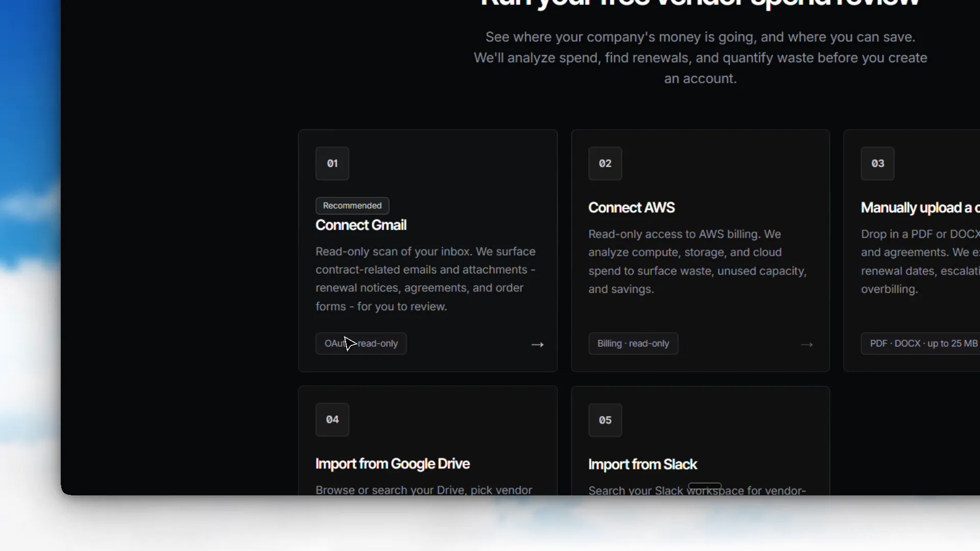Click 'Browse or search your Drive' text

[x=424, y=490]
